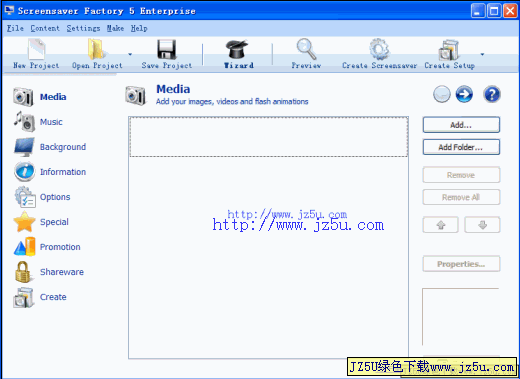
Task: Click inside the media list area
Action: point(268,237)
